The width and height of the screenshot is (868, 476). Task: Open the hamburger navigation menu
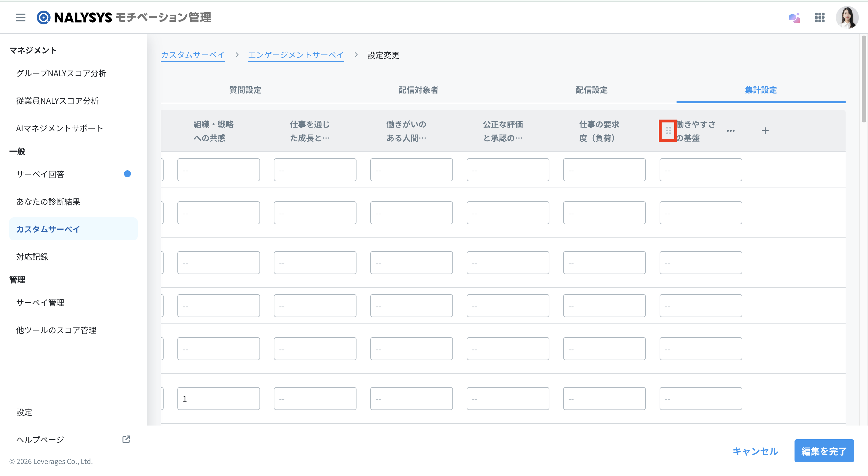coord(21,17)
